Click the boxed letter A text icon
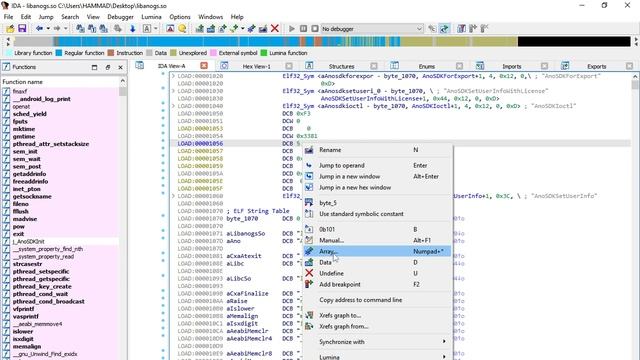The width and height of the screenshot is (640, 360). (147, 29)
